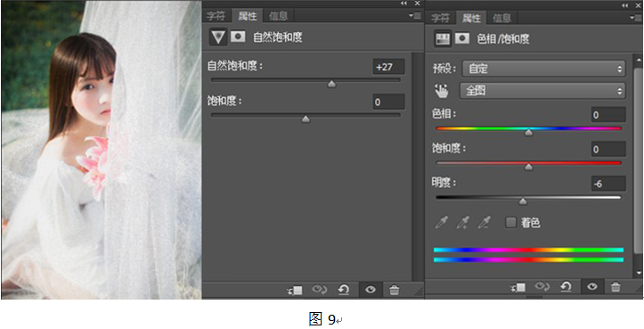Click the Vibrance adjustment triangle icon
The width and height of the screenshot is (644, 329).
click(218, 37)
